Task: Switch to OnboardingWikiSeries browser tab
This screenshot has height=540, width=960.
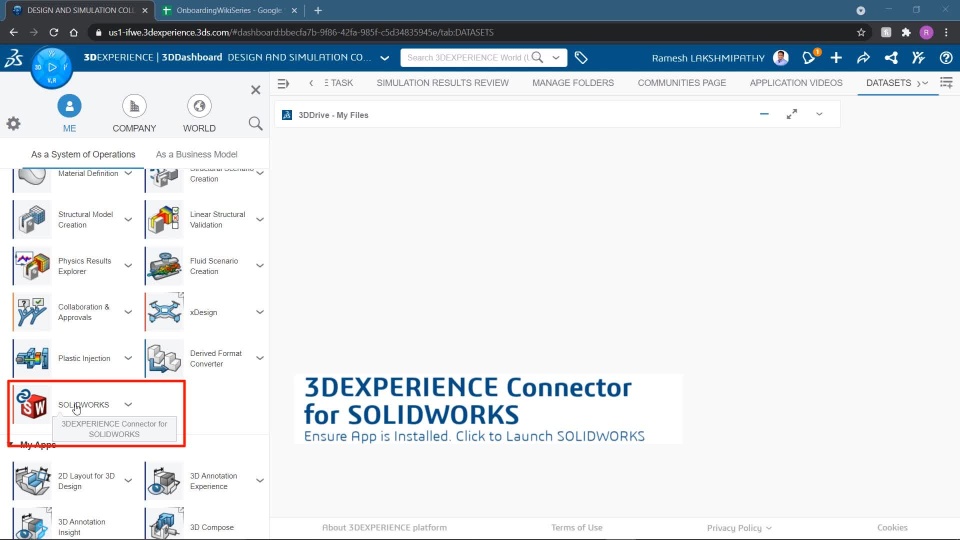Action: click(x=230, y=10)
